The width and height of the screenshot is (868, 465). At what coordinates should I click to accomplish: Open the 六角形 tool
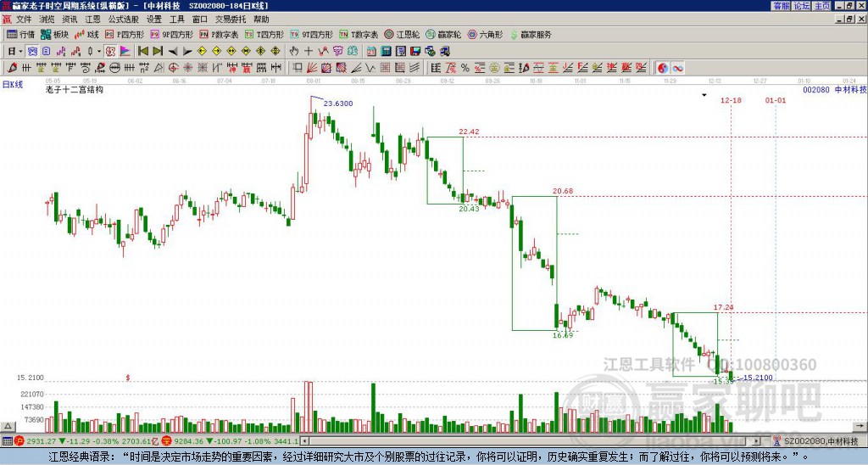coord(486,34)
